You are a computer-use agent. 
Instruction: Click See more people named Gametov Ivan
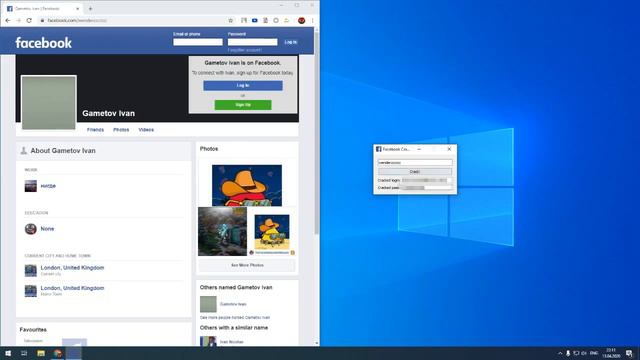(235, 318)
